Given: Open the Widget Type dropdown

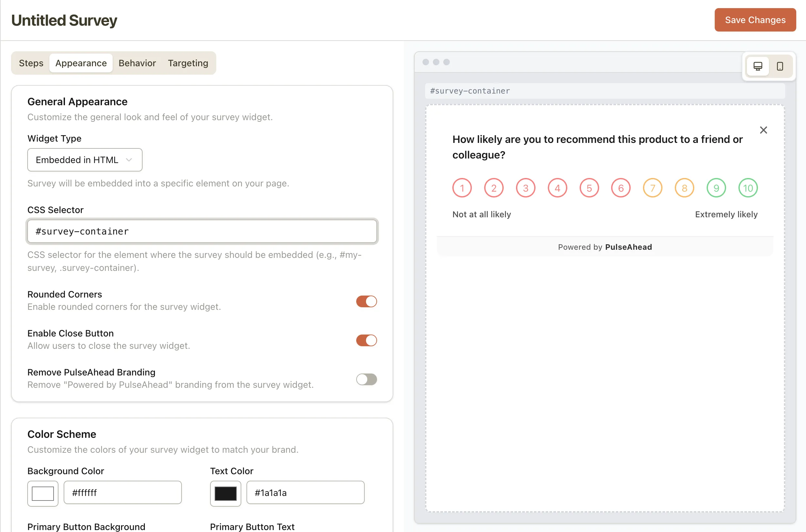Looking at the screenshot, I should 84,159.
